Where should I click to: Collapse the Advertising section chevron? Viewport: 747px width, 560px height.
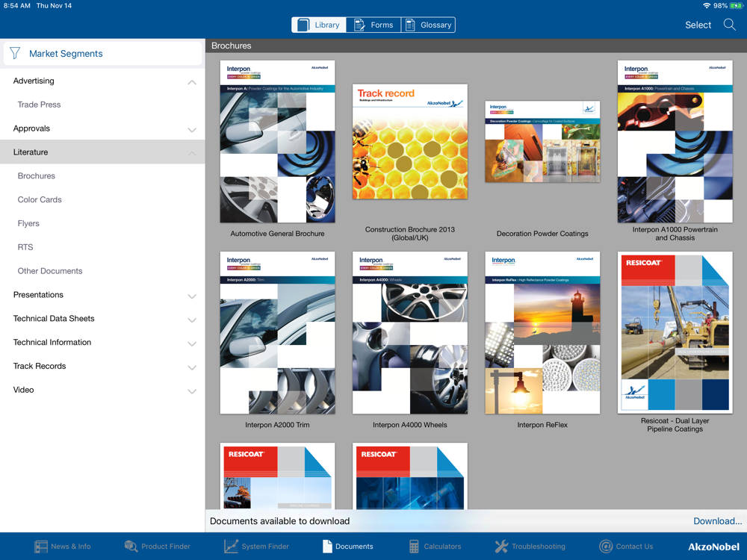(192, 82)
